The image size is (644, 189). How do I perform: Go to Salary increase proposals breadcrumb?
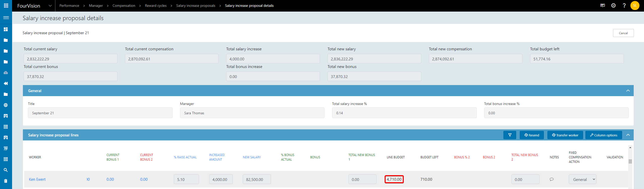coord(196,6)
